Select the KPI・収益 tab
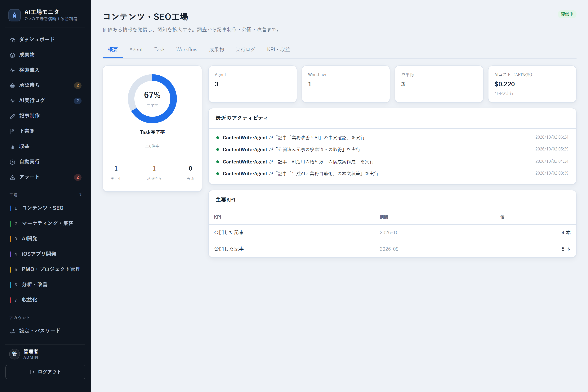 point(278,50)
